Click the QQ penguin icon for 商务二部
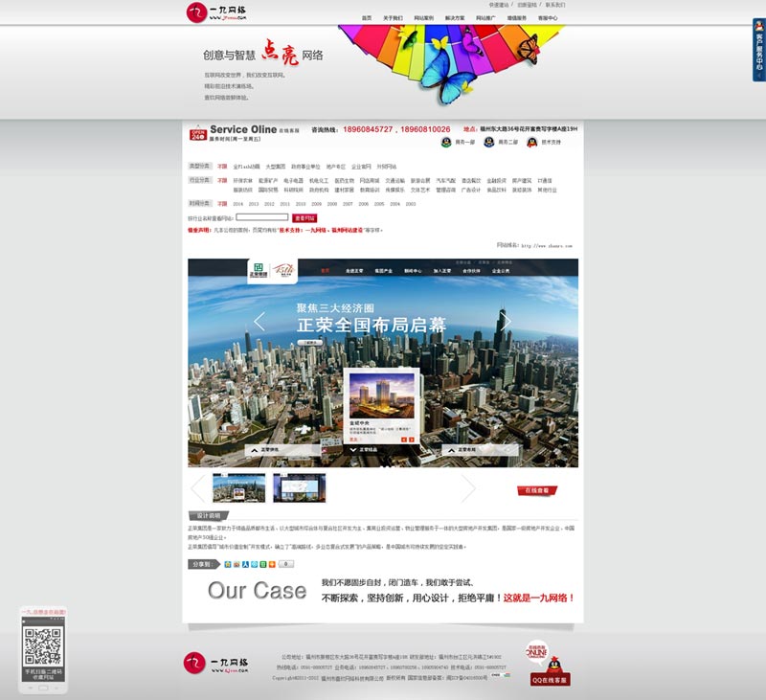 pyautogui.click(x=488, y=143)
